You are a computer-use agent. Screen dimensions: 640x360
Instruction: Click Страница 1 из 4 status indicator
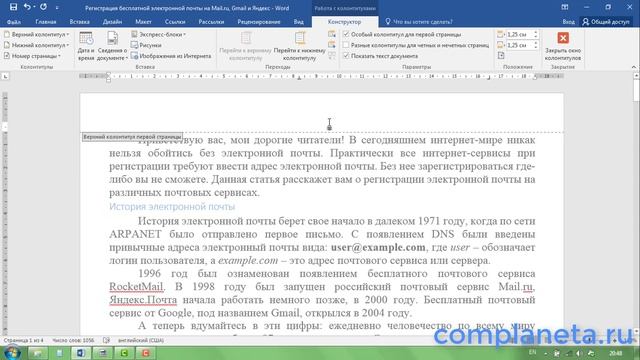pyautogui.click(x=23, y=340)
